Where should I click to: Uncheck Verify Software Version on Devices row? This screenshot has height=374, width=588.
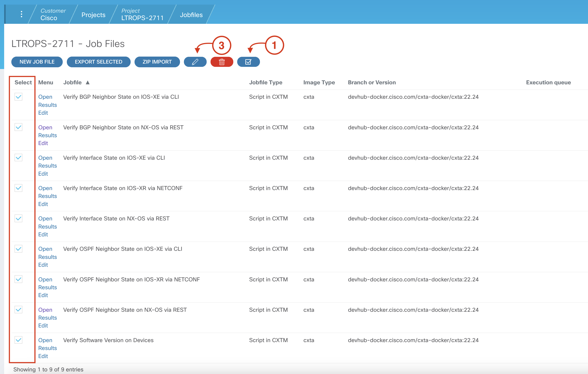point(19,340)
